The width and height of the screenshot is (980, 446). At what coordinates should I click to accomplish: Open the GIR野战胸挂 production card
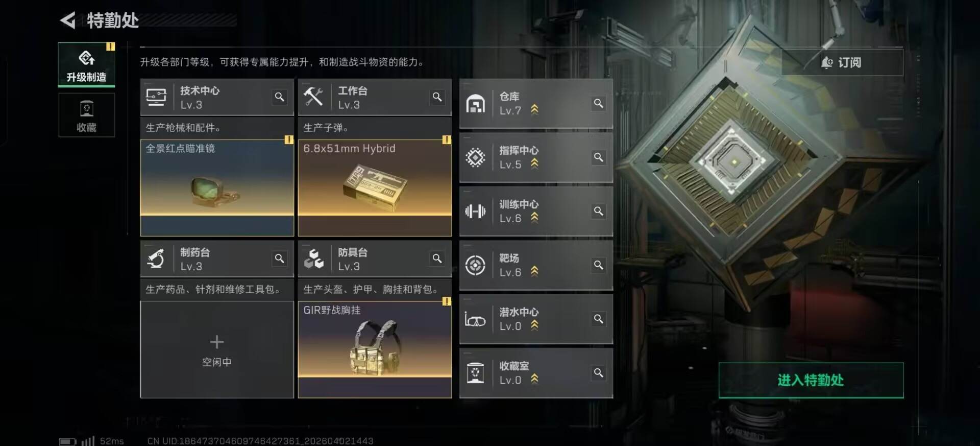tap(375, 349)
